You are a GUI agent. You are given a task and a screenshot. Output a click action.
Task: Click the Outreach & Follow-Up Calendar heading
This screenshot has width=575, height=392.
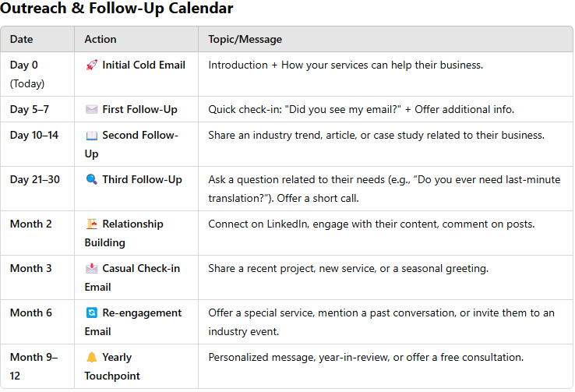[116, 9]
